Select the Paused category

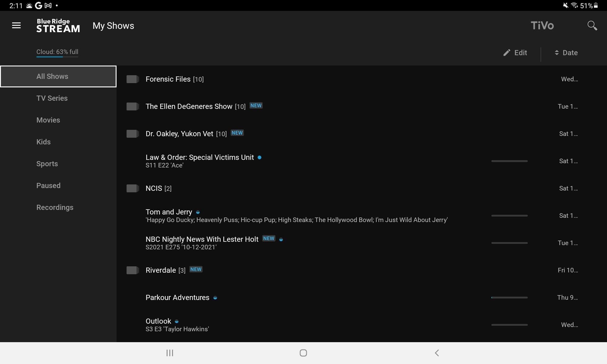point(58,186)
